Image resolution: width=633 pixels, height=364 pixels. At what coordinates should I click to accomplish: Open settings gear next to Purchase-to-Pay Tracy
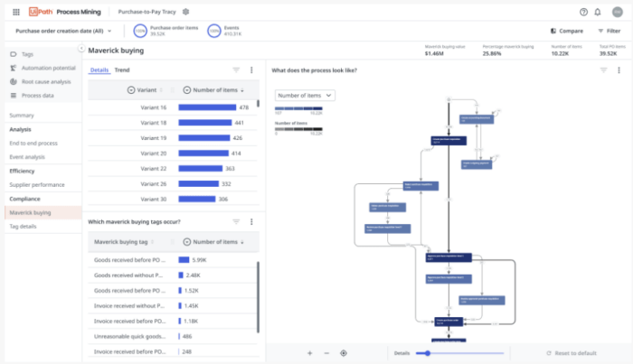185,12
